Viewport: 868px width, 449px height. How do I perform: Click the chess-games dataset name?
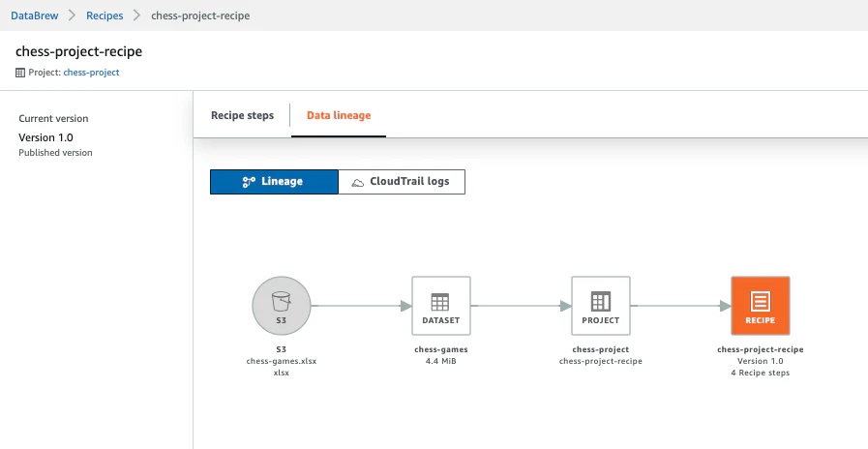pyautogui.click(x=441, y=349)
